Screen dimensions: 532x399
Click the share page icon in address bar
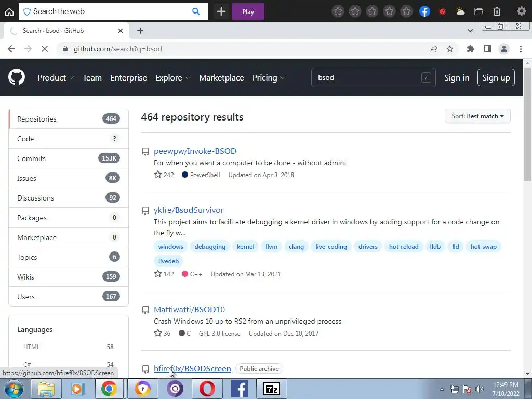(433, 49)
